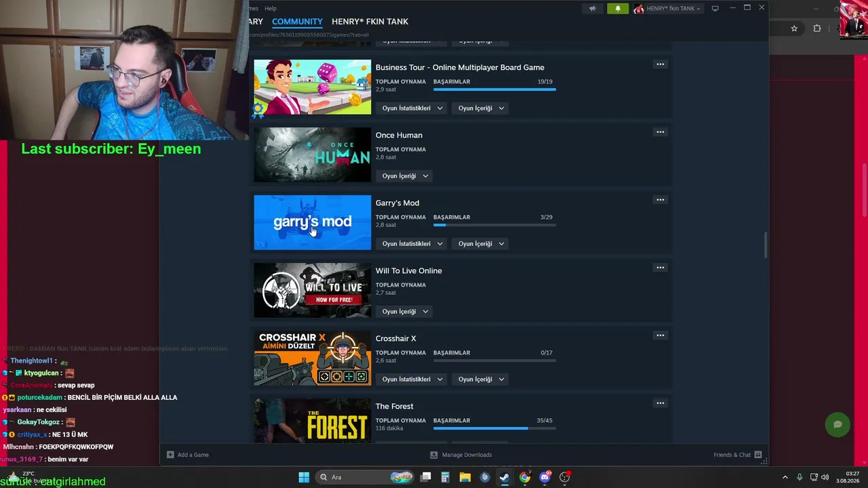Open the volume control in the system tray

(x=825, y=477)
